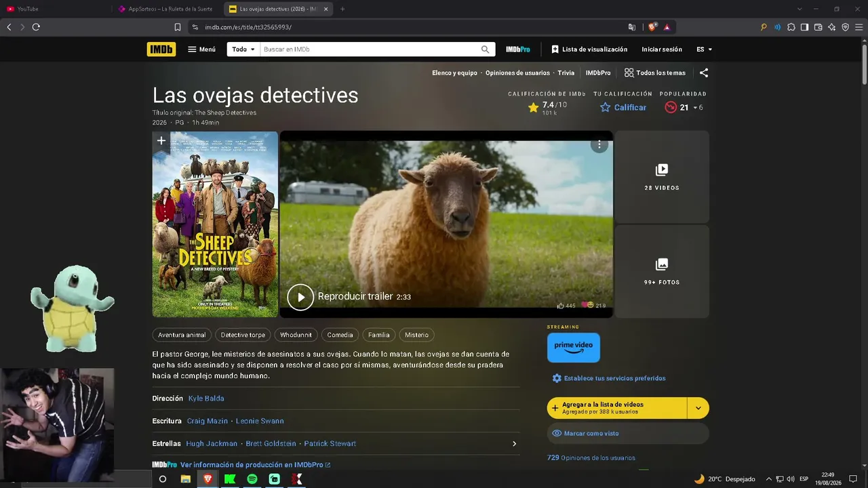The height and width of the screenshot is (488, 868).
Task: Toggle Marcar como visto
Action: [x=628, y=434]
